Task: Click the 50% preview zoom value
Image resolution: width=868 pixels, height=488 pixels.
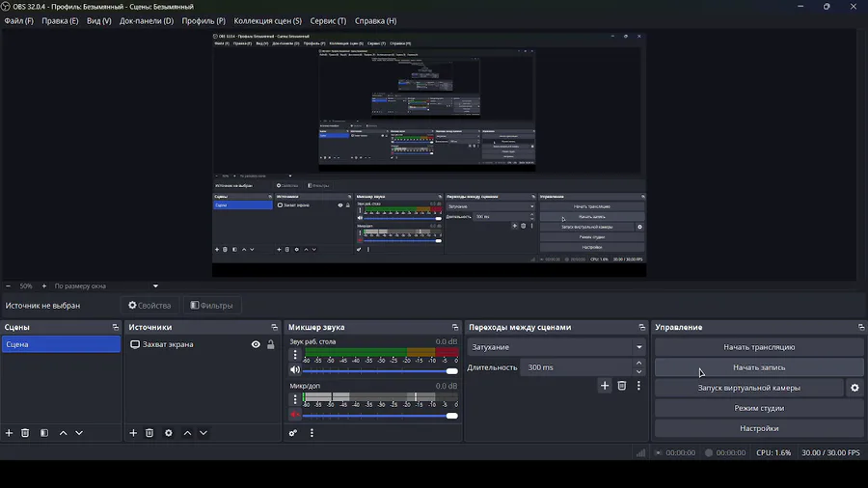Action: pos(26,286)
